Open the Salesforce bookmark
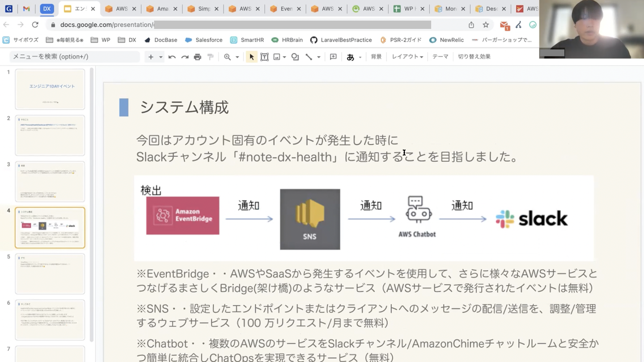 203,40
